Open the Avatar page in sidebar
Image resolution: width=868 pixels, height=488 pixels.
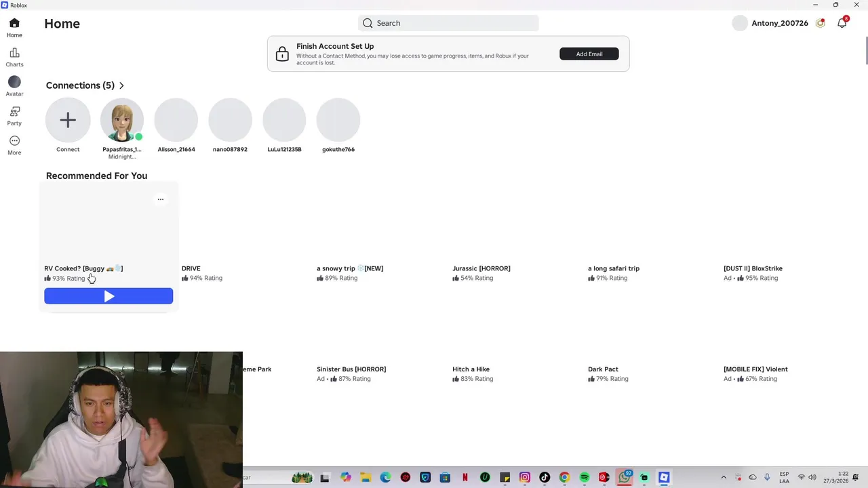click(14, 87)
